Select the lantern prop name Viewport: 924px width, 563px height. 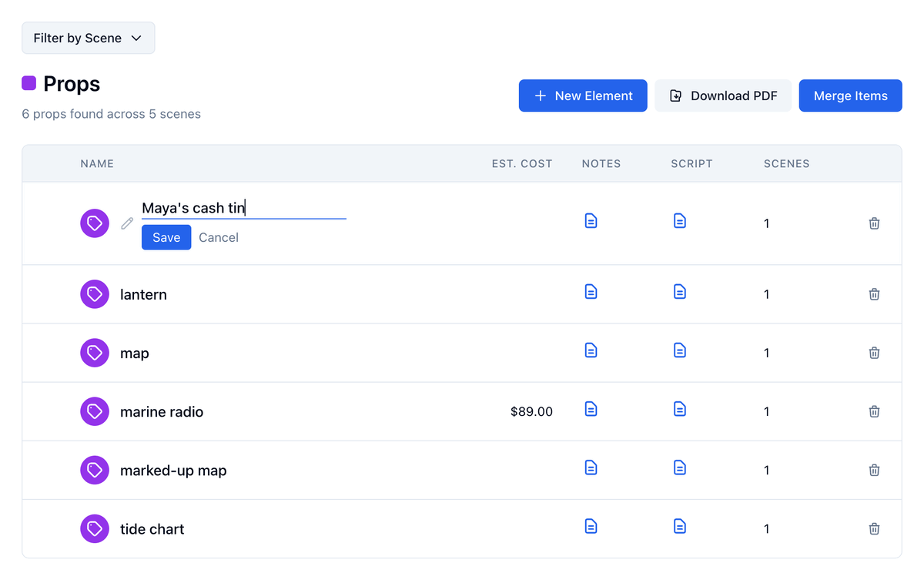coord(143,294)
